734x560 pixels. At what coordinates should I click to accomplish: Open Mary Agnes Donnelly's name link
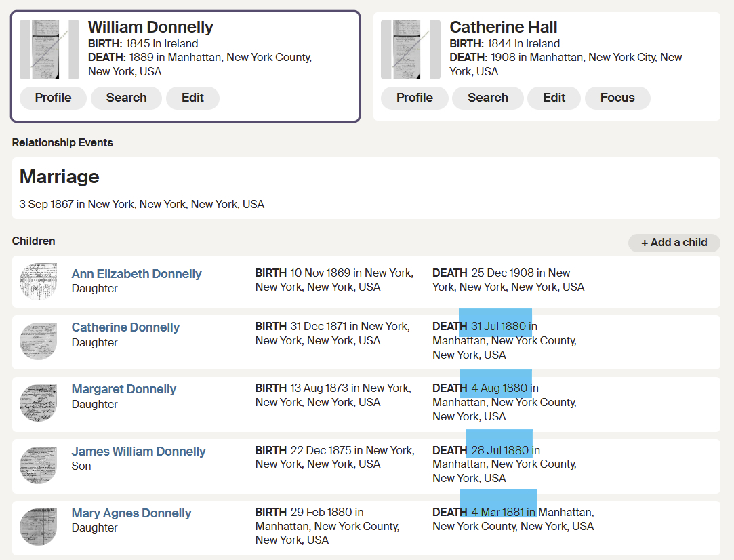(131, 513)
